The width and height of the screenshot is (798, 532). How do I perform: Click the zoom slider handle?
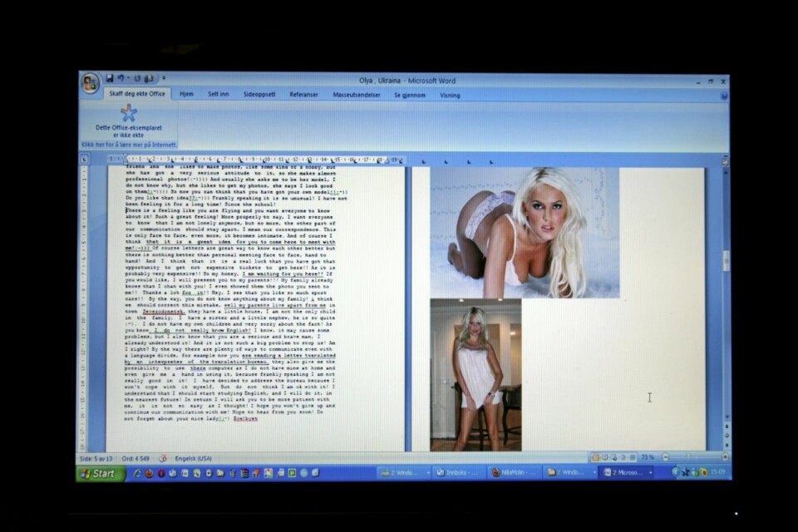[x=687, y=457]
